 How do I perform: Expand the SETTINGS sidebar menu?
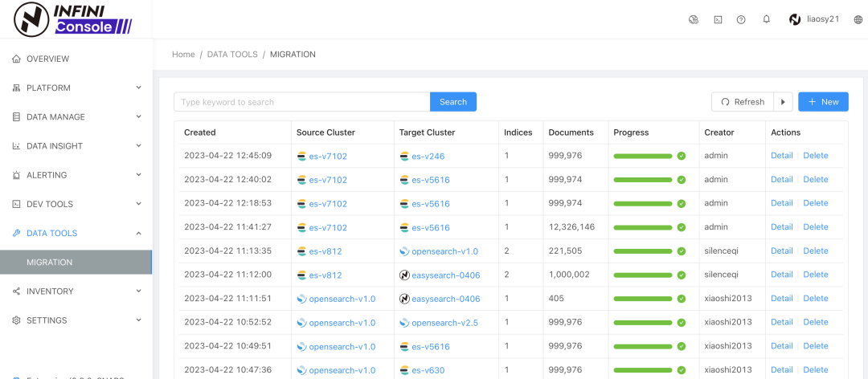click(76, 320)
